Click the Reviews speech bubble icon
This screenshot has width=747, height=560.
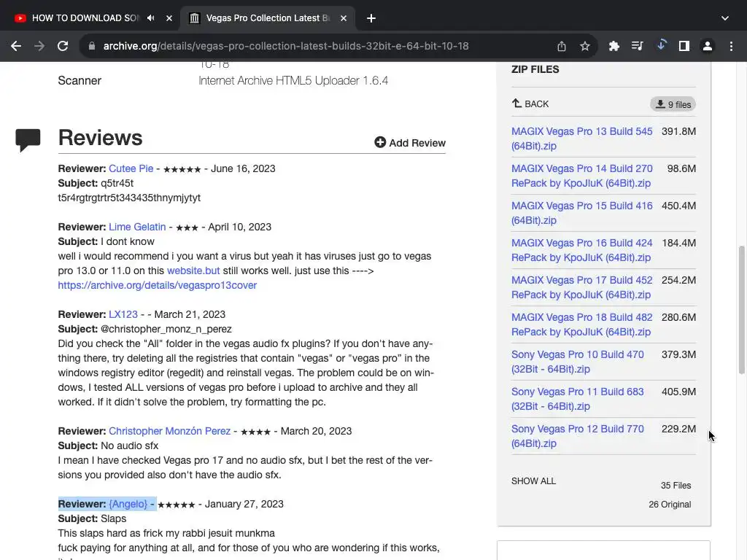coord(28,140)
